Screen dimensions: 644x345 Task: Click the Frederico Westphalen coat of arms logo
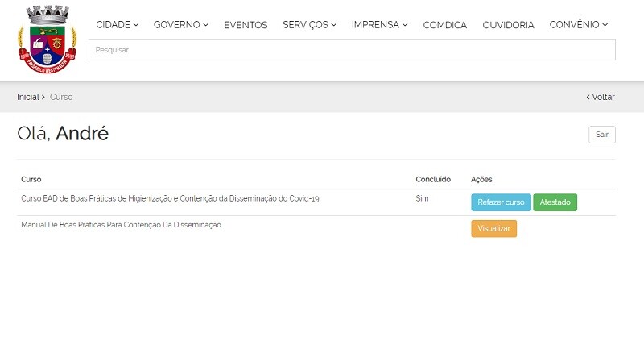click(47, 39)
